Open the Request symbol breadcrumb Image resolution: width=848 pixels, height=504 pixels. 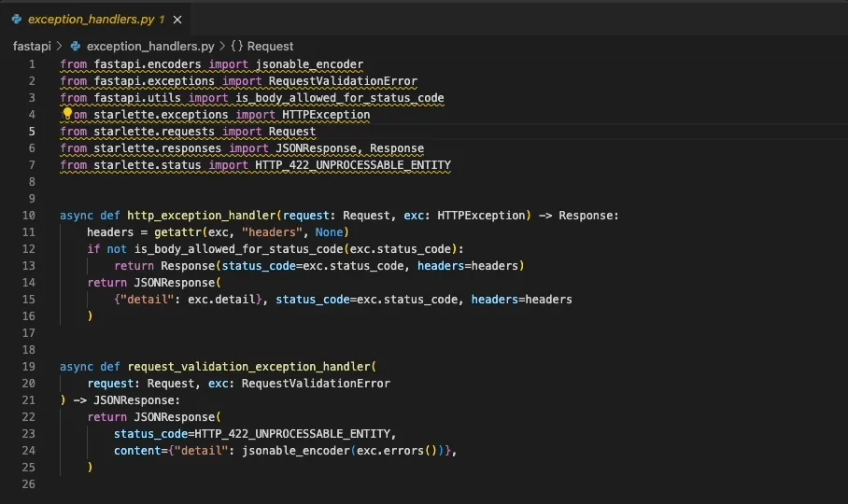coord(270,47)
